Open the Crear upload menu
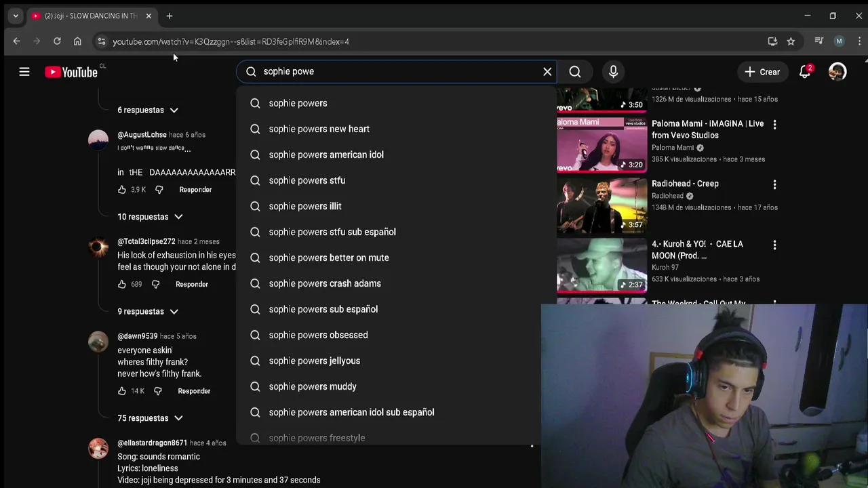The height and width of the screenshot is (488, 868). tap(762, 72)
